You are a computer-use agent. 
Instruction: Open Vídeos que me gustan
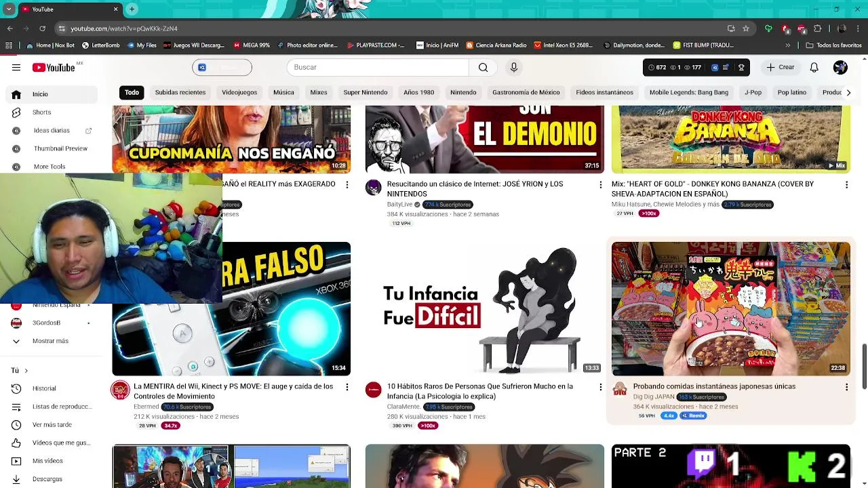pyautogui.click(x=61, y=443)
